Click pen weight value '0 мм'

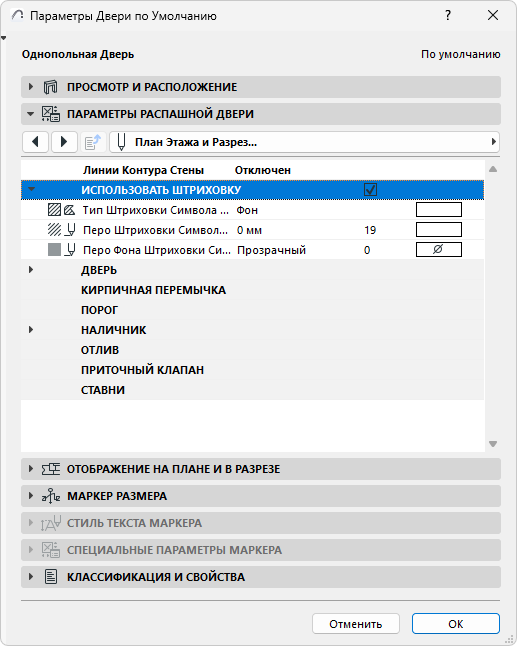(x=249, y=230)
